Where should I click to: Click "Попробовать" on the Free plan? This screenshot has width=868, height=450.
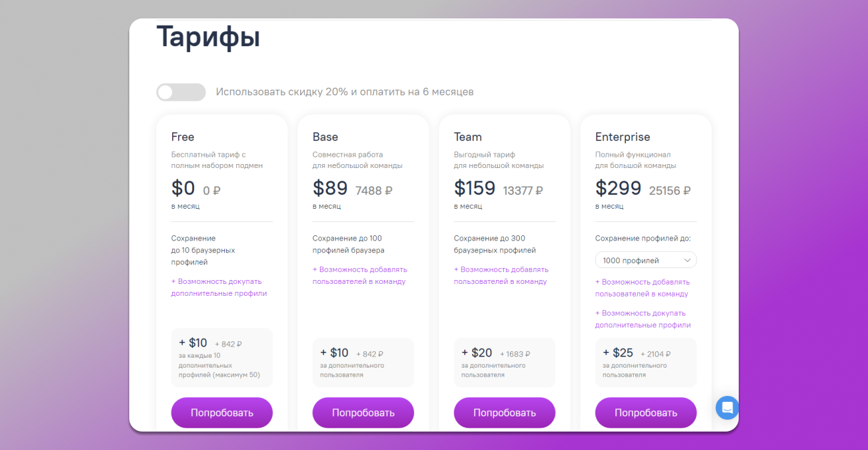(x=222, y=412)
